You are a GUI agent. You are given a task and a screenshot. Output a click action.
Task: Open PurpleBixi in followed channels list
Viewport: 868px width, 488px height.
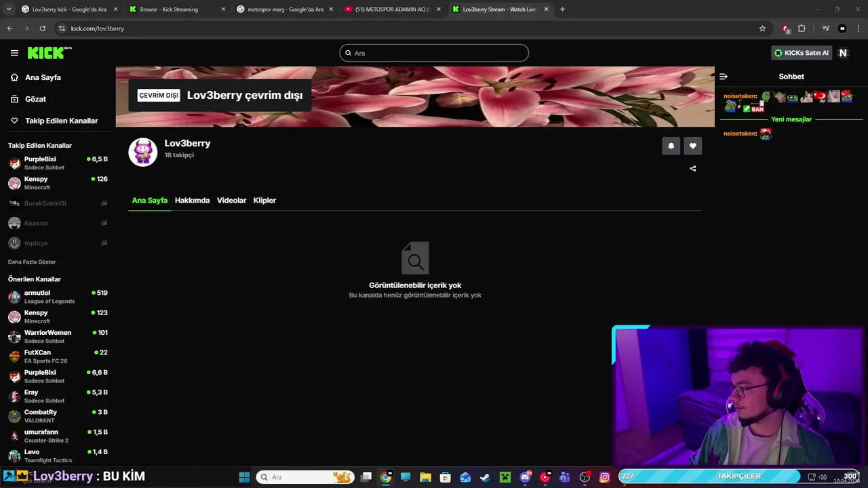point(58,163)
